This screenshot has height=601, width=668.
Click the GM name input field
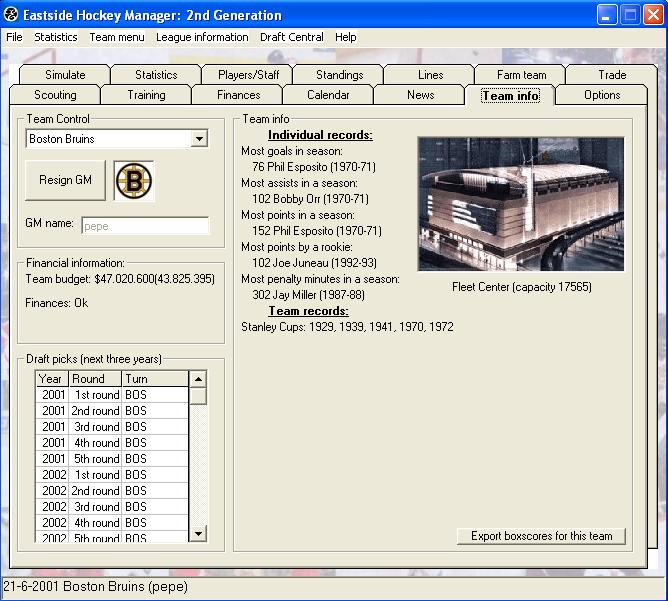pyautogui.click(x=145, y=226)
